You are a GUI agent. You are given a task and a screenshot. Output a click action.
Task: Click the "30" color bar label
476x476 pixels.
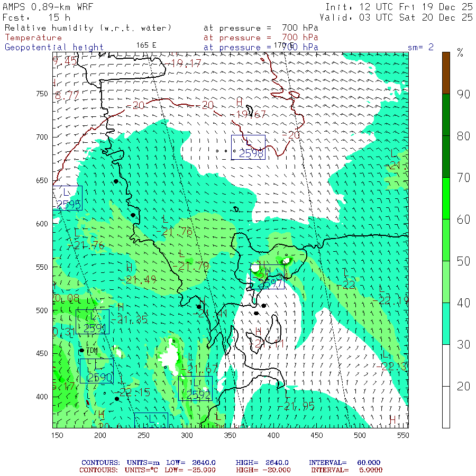[x=463, y=344]
